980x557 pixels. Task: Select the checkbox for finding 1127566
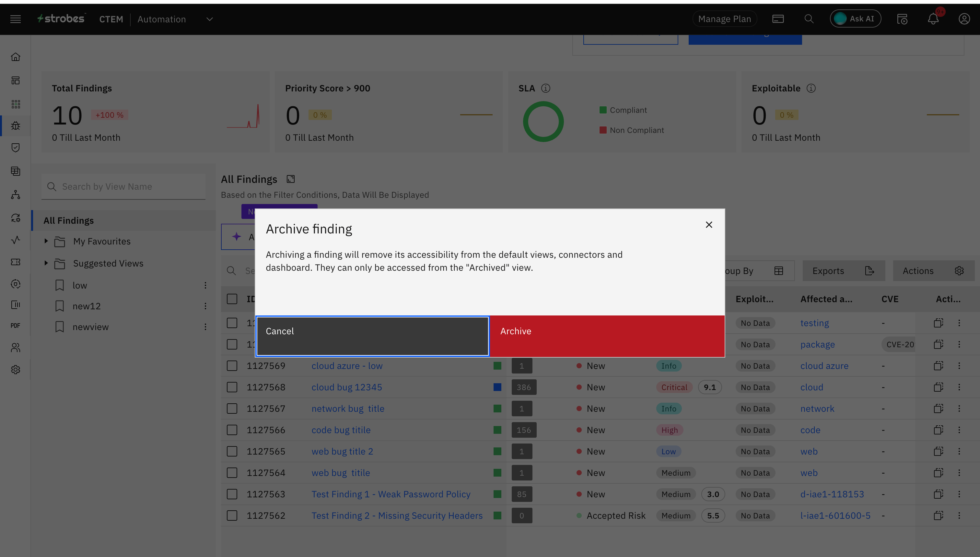click(232, 430)
